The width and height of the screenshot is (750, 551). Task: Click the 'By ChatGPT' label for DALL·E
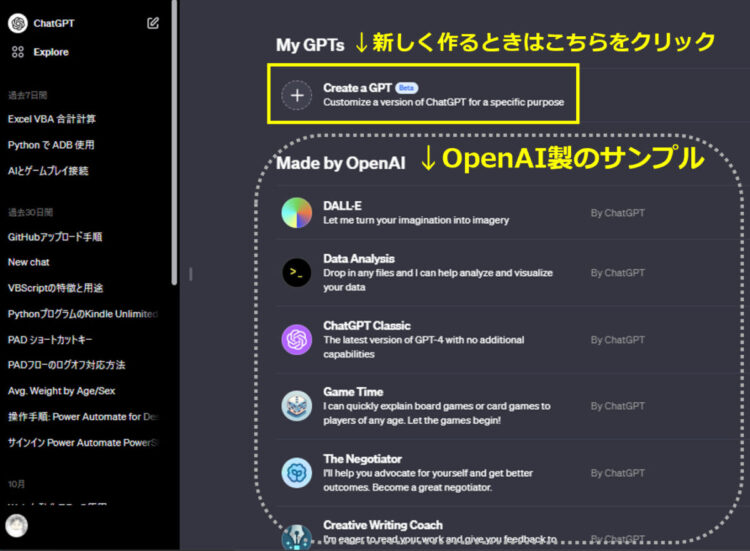618,213
